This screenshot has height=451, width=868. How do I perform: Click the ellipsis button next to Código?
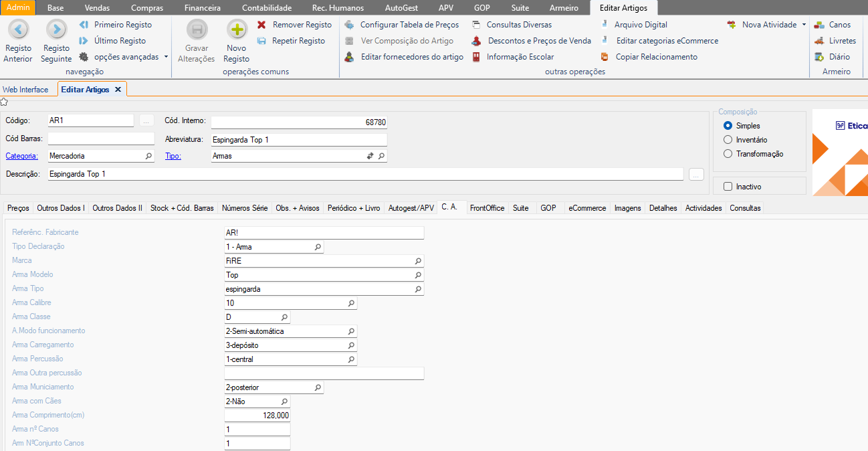147,121
